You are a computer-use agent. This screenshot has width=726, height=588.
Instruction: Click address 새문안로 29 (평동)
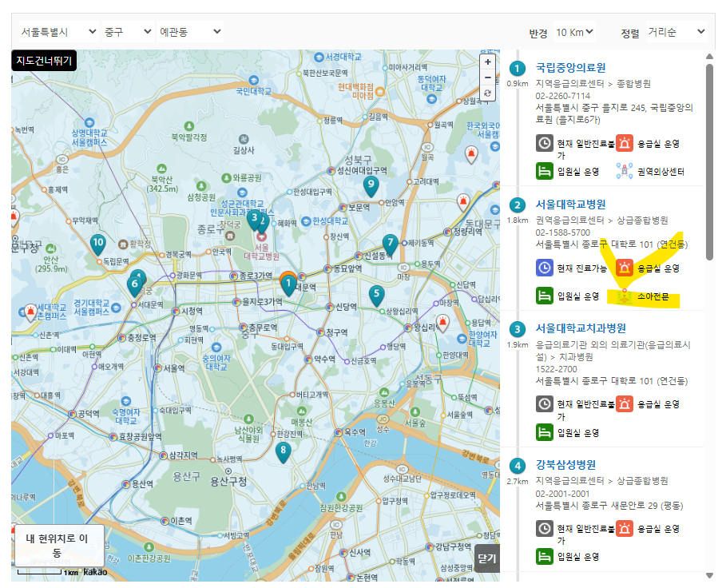(647, 506)
